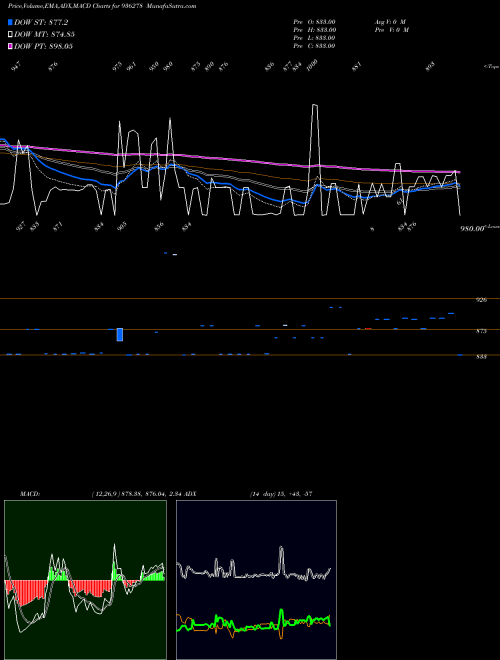Click the 'Pre C: 833.00' close value
Image resolution: width=500 pixels, height=660 pixels.
click(x=314, y=46)
